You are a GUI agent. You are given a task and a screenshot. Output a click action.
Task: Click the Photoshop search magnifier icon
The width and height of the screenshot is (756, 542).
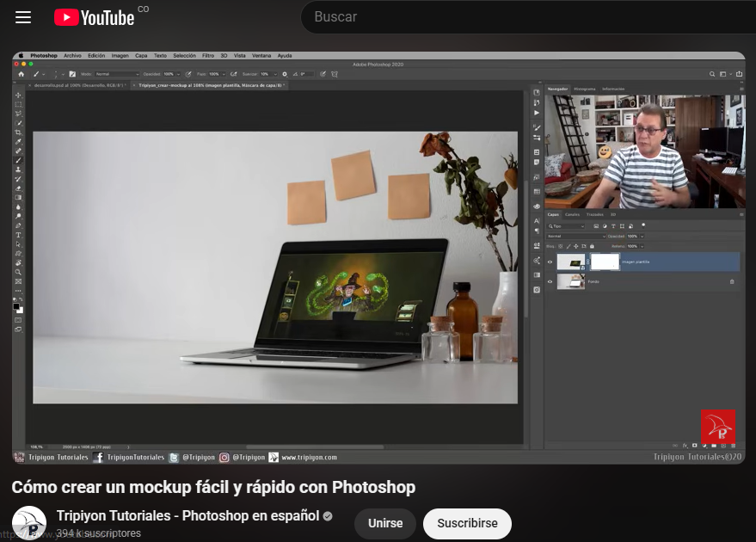coord(711,74)
